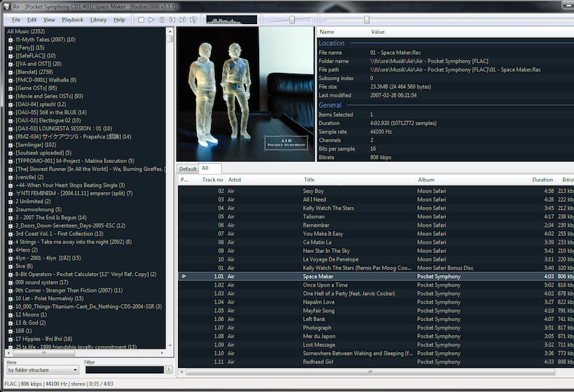
Task: Click the Air Pocket Symphony album art
Action: click(x=245, y=94)
